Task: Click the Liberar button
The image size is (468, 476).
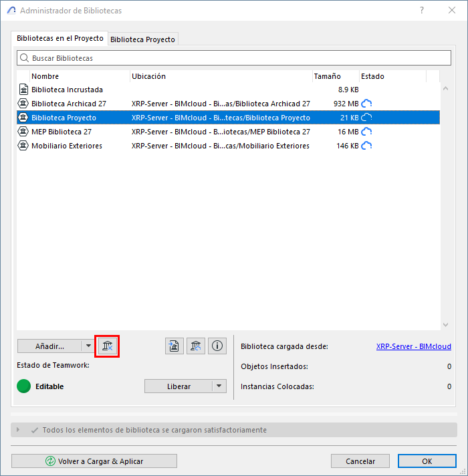Action: click(179, 386)
